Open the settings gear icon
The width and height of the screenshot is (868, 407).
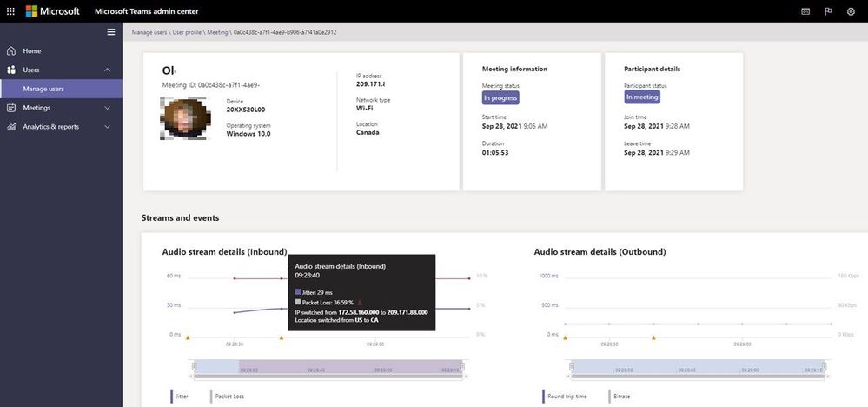coord(851,11)
